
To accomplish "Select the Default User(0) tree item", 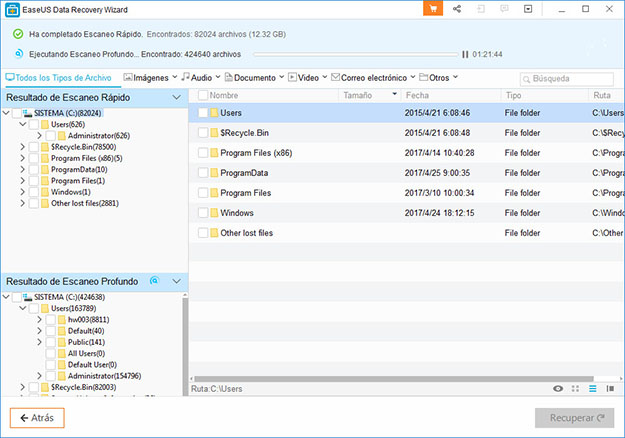I will 92,365.
